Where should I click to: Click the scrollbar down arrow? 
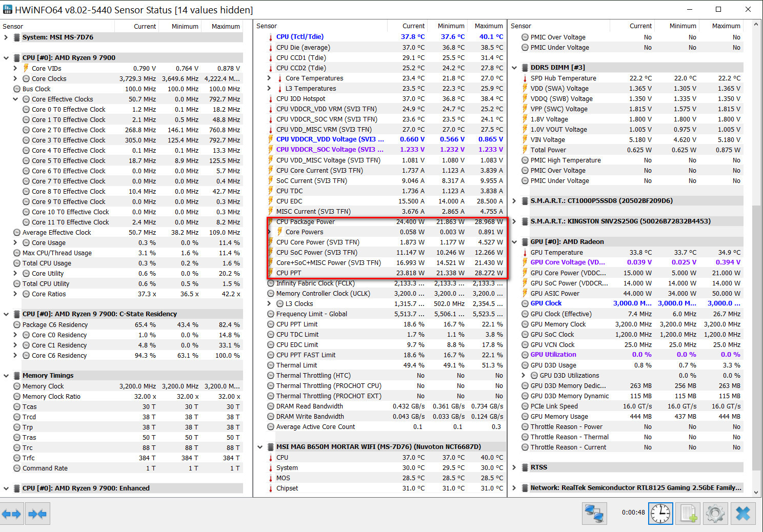pyautogui.click(x=756, y=493)
